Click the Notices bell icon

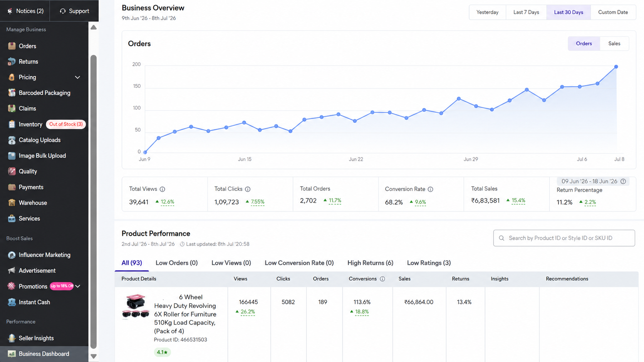(x=10, y=11)
